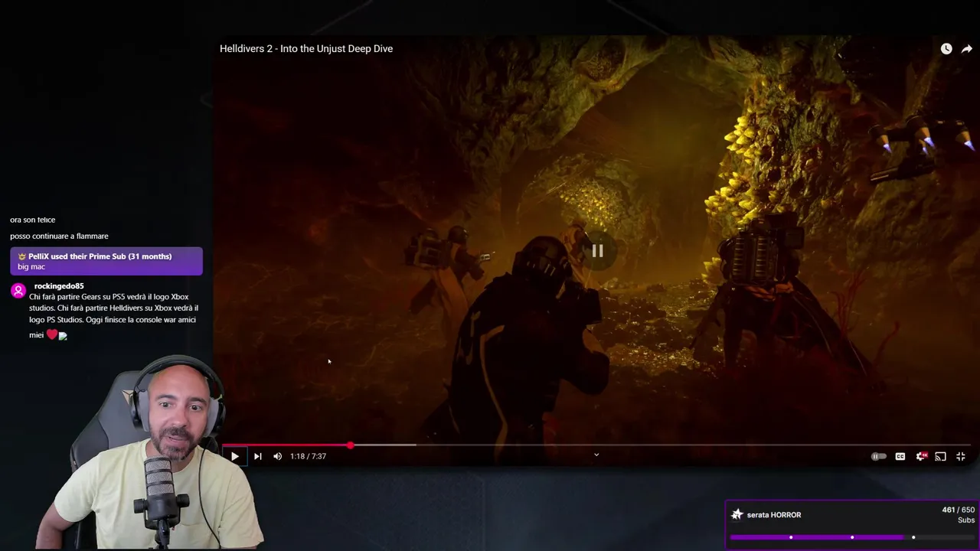
Task: Exit full screen mode
Action: [961, 456]
